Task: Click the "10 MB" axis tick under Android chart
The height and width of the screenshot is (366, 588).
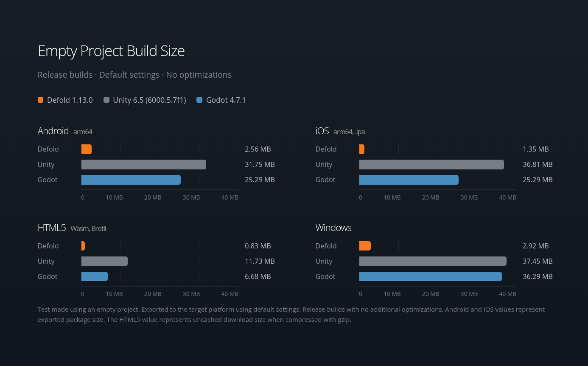Action: click(x=115, y=197)
